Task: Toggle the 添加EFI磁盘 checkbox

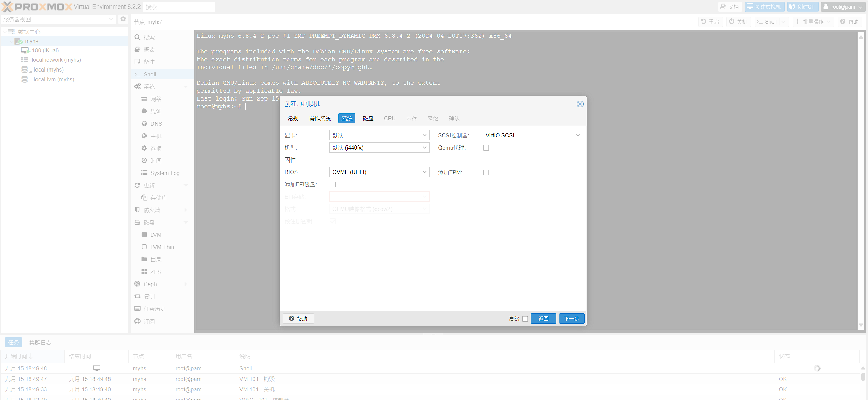Action: click(x=333, y=184)
